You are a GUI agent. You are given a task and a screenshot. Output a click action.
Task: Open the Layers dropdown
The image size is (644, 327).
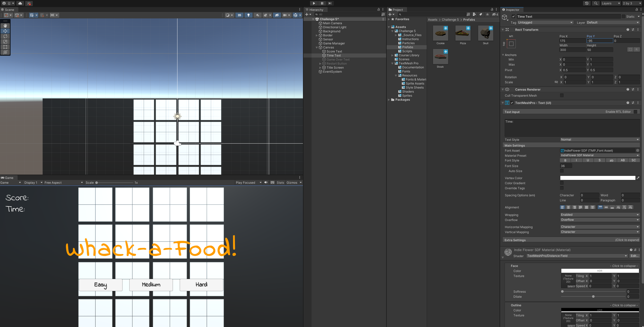tap(610, 3)
